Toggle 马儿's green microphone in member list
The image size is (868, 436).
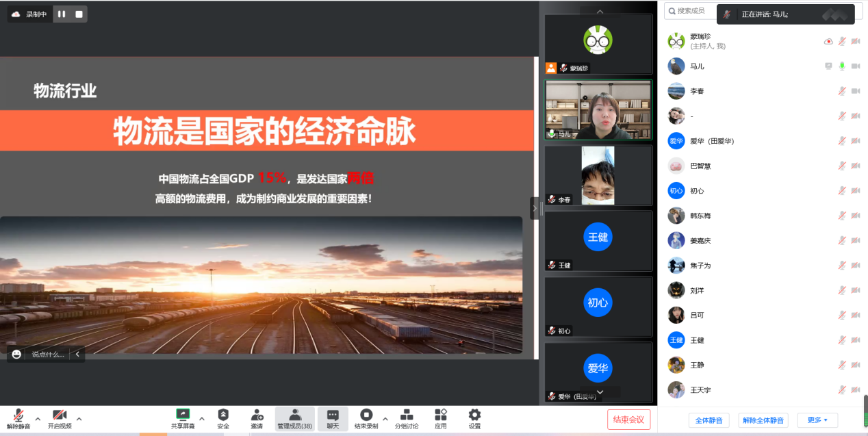tap(842, 66)
